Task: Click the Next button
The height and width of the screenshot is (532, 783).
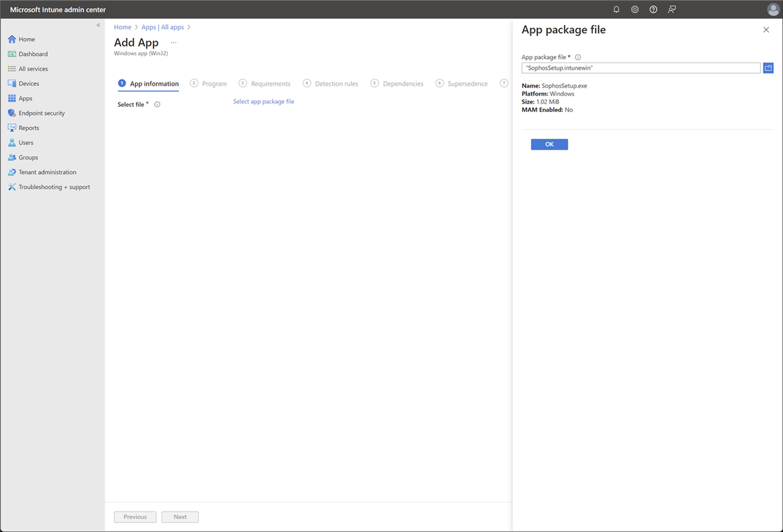Action: [x=180, y=517]
